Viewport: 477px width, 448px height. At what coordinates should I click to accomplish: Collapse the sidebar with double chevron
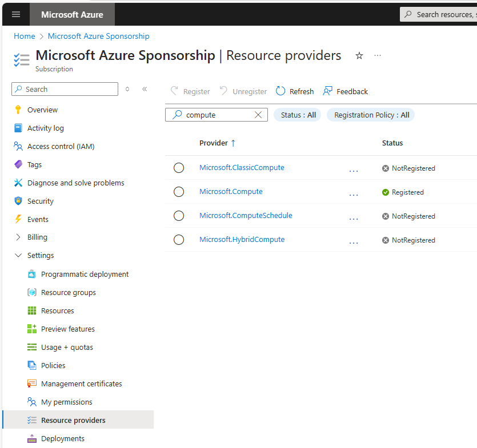pyautogui.click(x=145, y=89)
